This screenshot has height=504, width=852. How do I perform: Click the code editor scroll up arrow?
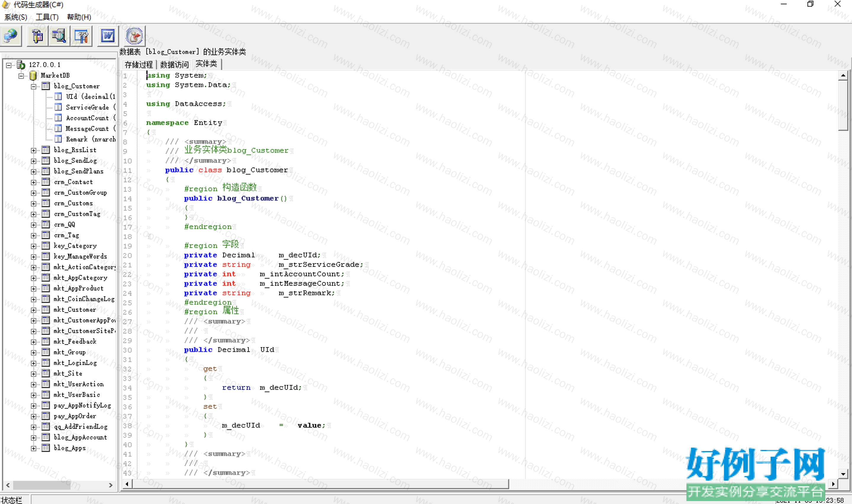843,75
